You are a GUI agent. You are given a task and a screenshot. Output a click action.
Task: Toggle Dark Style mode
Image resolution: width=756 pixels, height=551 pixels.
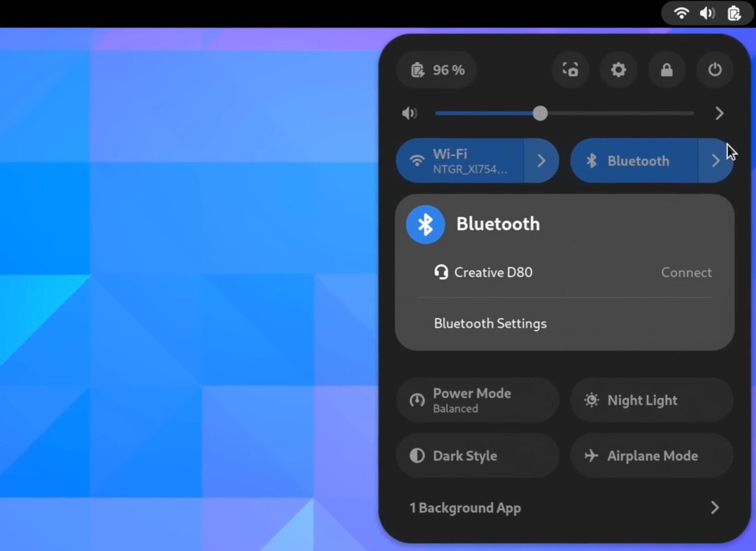click(477, 455)
